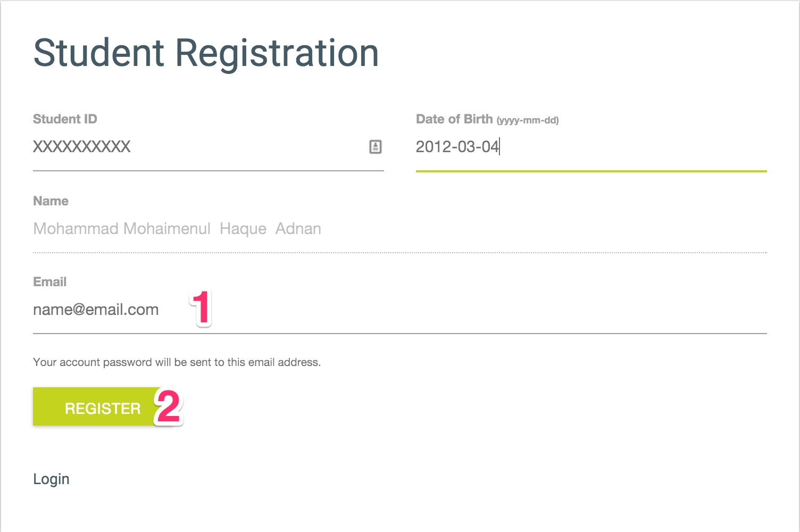800x532 pixels.
Task: Click the pink number 1 marker
Action: click(201, 307)
